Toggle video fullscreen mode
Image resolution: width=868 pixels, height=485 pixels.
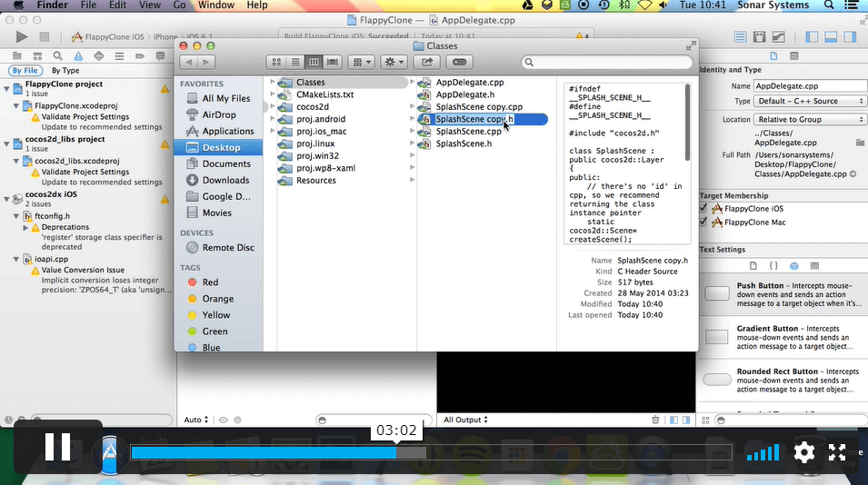837,452
